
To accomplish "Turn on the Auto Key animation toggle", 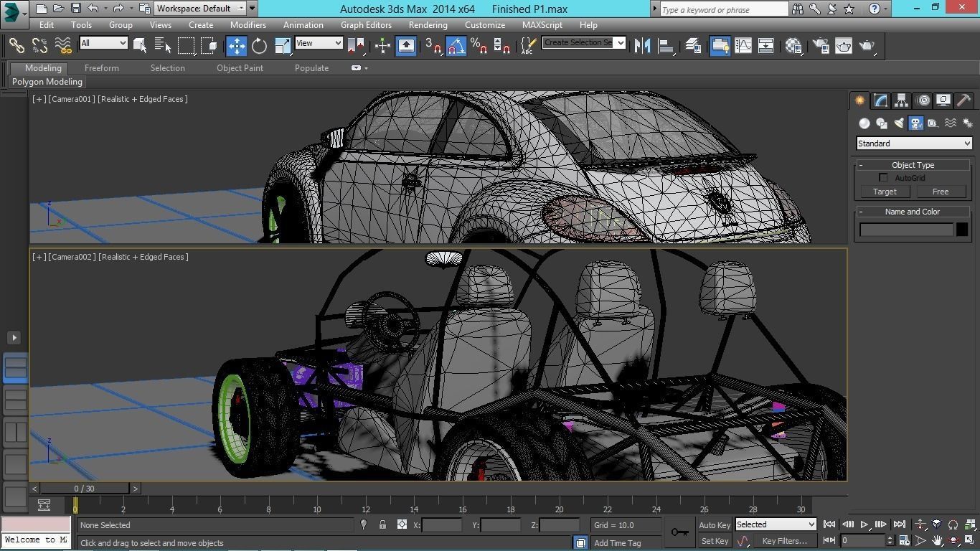I will pyautogui.click(x=714, y=524).
